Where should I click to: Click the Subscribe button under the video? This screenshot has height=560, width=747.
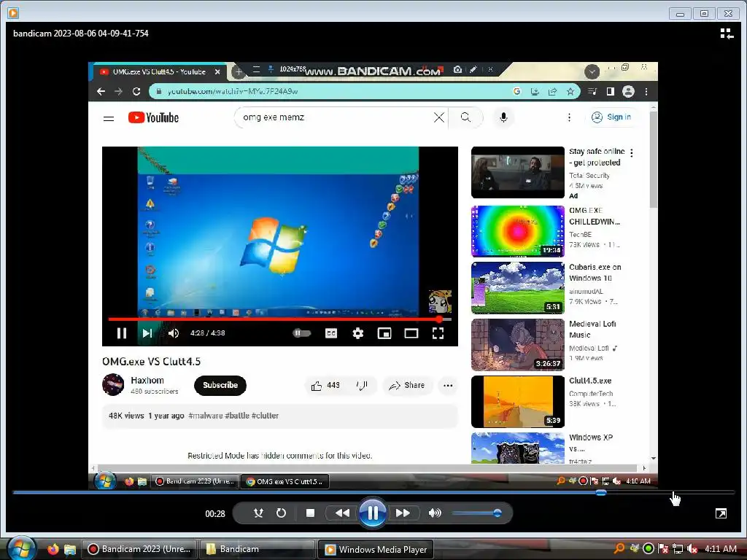(x=220, y=385)
